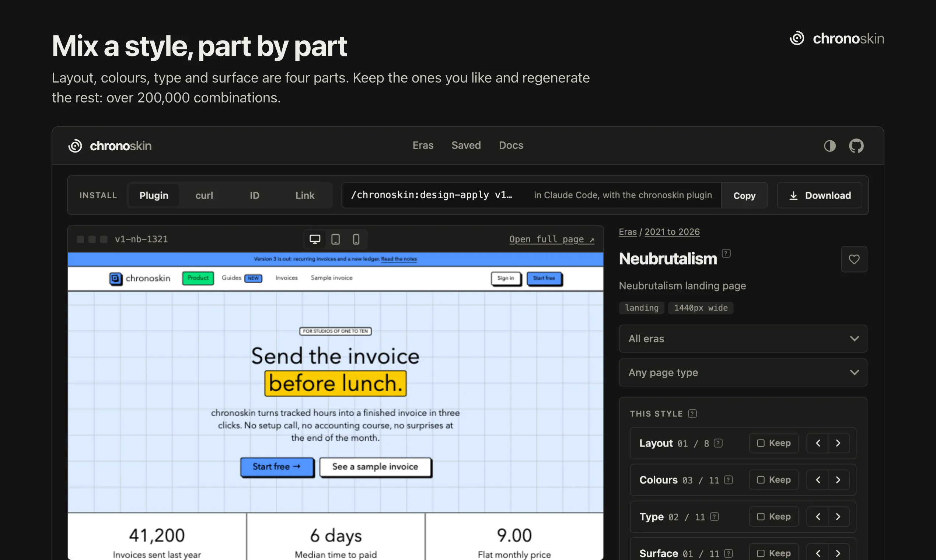Screen dimensions: 936x560
Task: Switch preview to desktop viewport icon
Action: (x=315, y=239)
